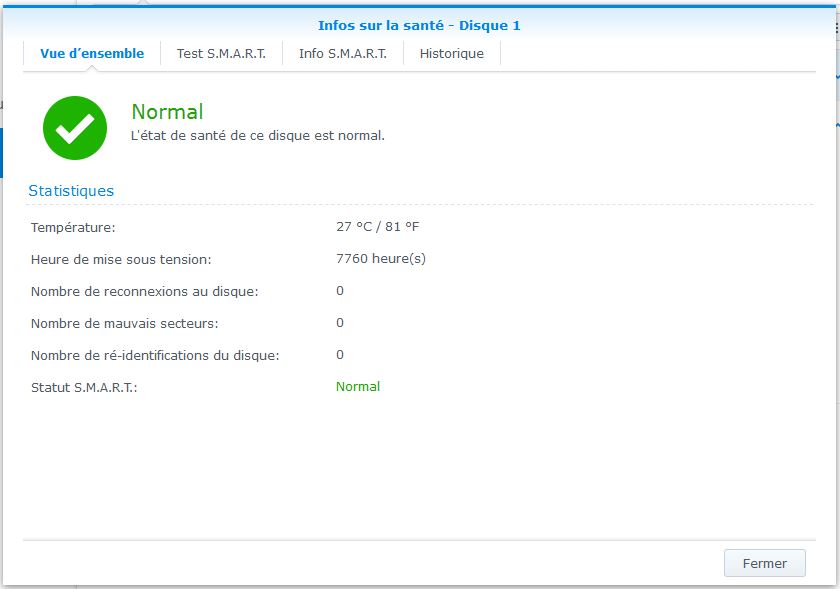
Task: Click the green checkmark health icon
Action: [x=75, y=128]
